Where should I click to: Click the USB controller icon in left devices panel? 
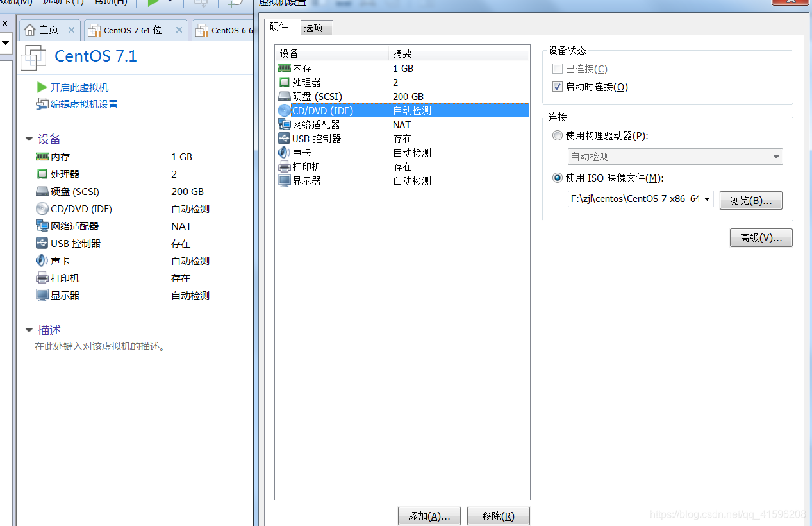[42, 243]
